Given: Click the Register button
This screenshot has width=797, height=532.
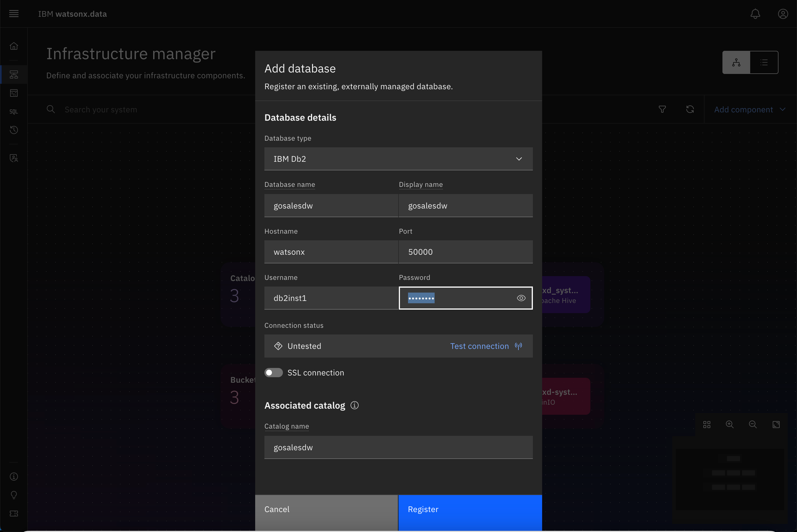Looking at the screenshot, I should click(470, 513).
